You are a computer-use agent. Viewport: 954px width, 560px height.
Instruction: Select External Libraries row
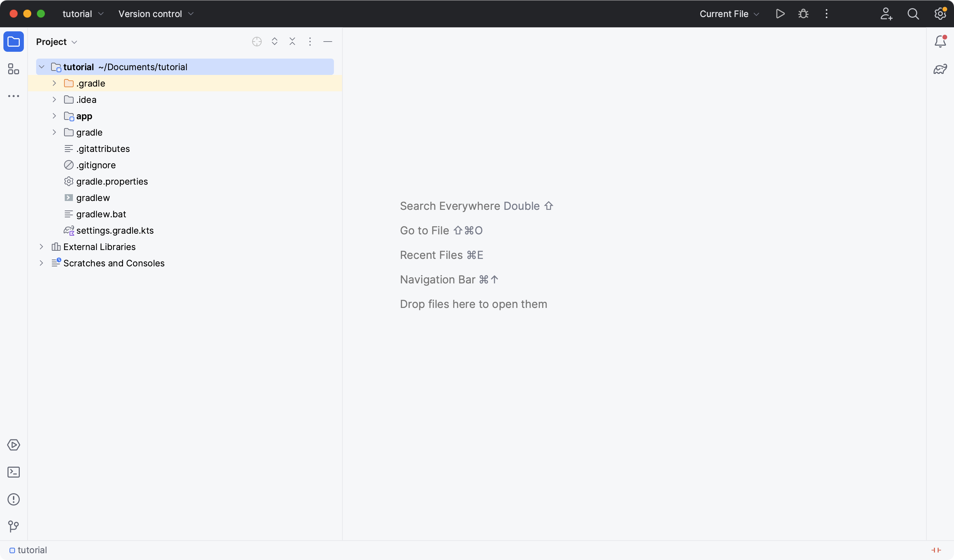pyautogui.click(x=185, y=247)
